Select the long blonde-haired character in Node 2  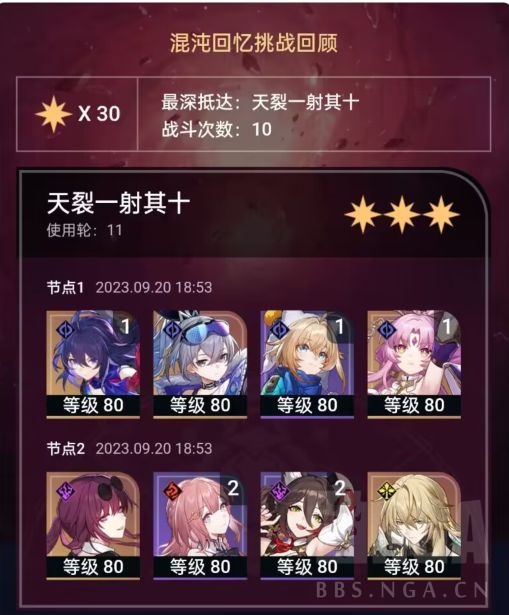point(414,526)
